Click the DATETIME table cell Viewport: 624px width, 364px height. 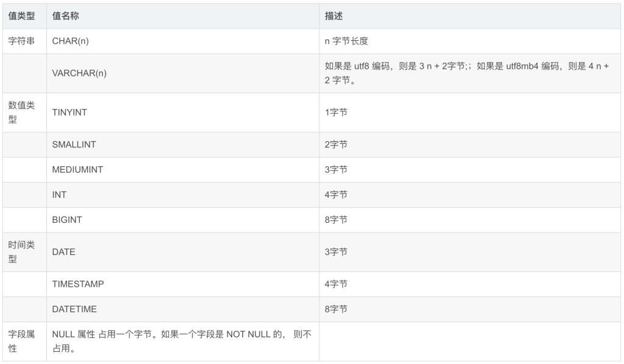coord(183,309)
